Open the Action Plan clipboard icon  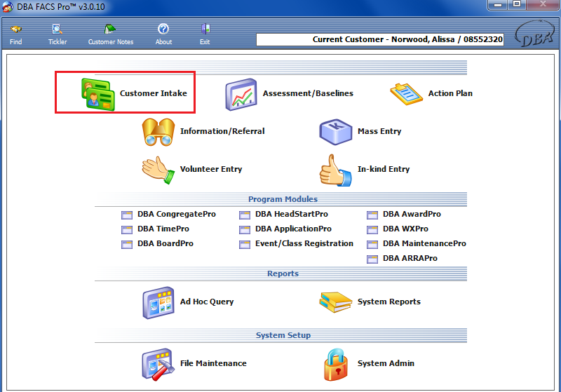[x=407, y=94]
